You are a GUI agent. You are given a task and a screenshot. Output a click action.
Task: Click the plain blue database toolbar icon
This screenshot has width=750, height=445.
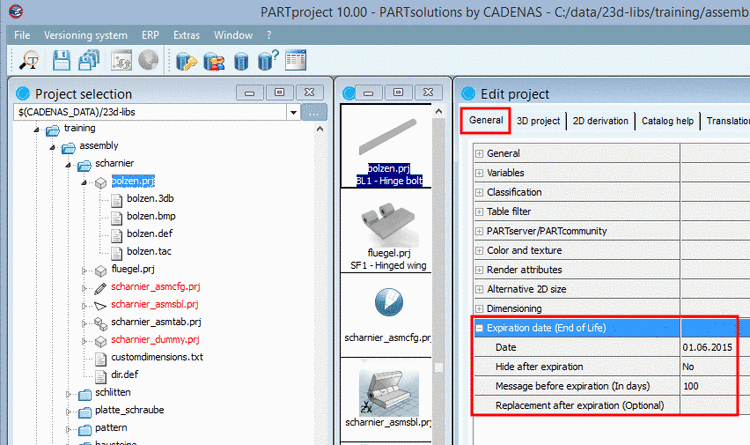(241, 62)
